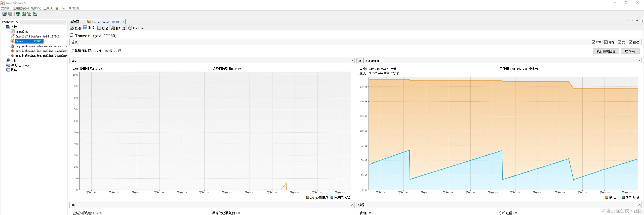Switch to the 概述 overview tab
The height and width of the screenshot is (215, 644).
click(x=75, y=28)
